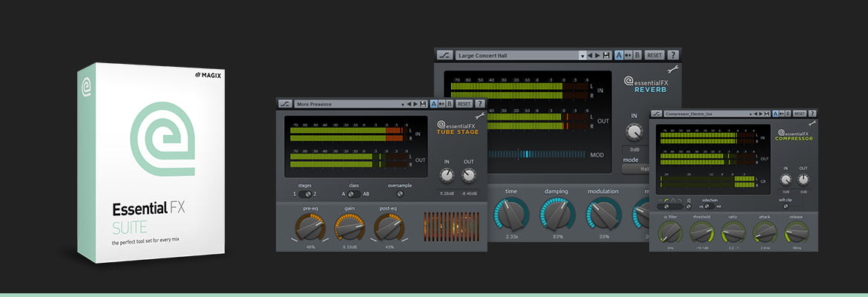Click -8.40dB output value field
868x297 pixels.
470,193
